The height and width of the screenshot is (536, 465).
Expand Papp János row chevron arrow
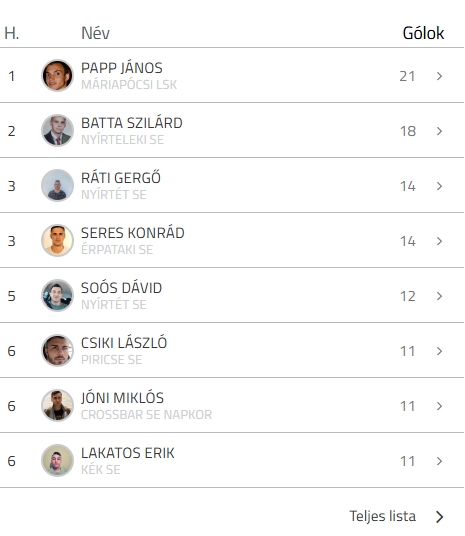click(x=440, y=76)
